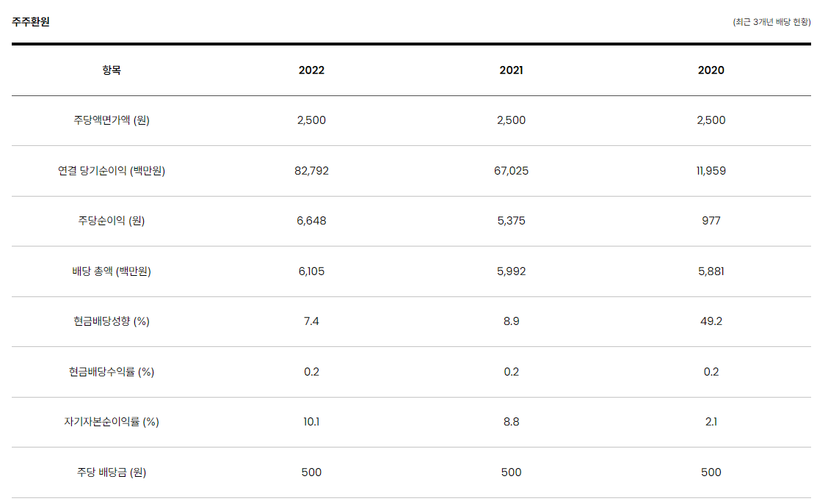Click the 항목 column header
Image resolution: width=828 pixels, height=504 pixels.
pyautogui.click(x=112, y=70)
